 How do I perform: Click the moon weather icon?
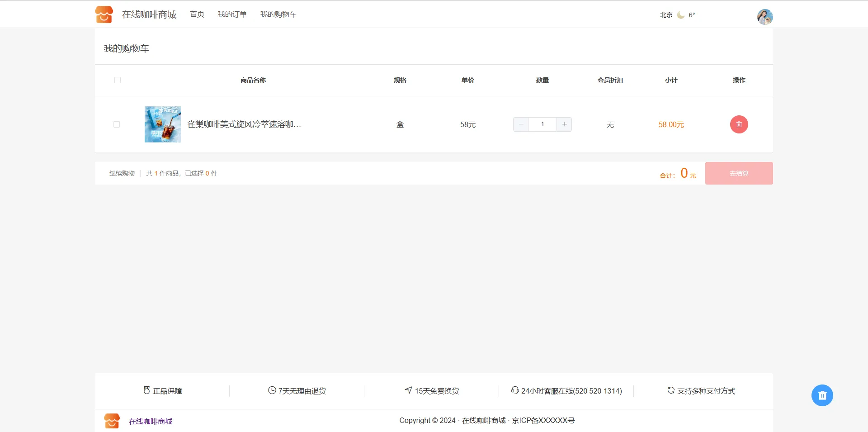click(x=680, y=15)
